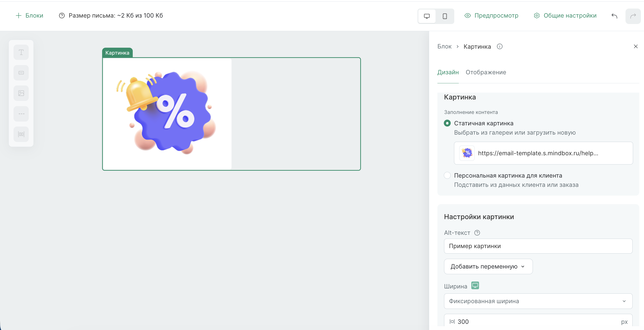Switch to mobile preview mode
The image size is (644, 330).
click(x=445, y=16)
